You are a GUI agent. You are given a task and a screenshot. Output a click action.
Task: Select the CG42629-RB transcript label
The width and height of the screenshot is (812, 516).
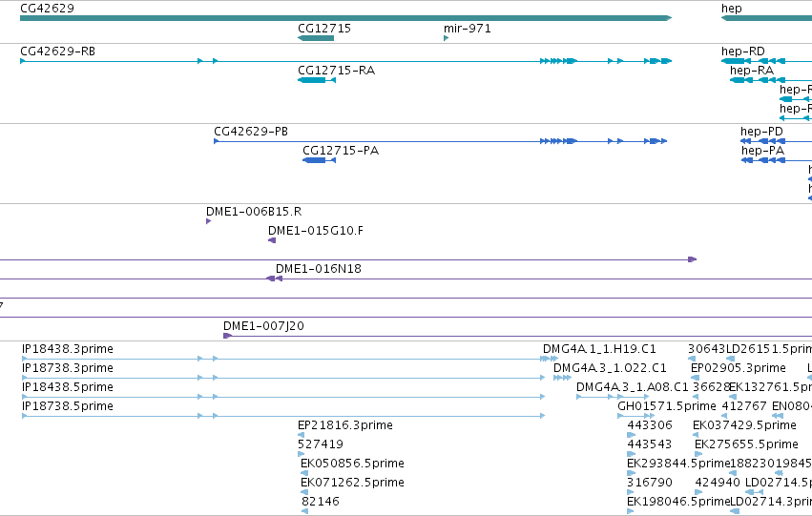pos(57,52)
